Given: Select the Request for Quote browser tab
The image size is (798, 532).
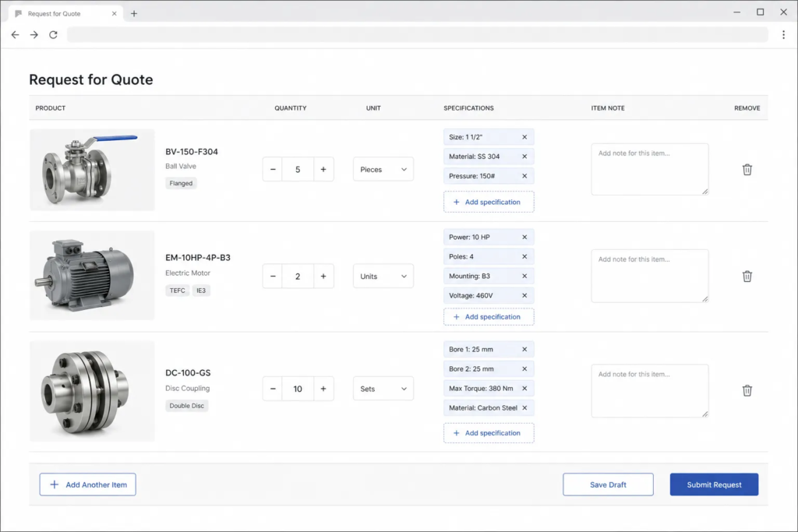Looking at the screenshot, I should coord(65,14).
